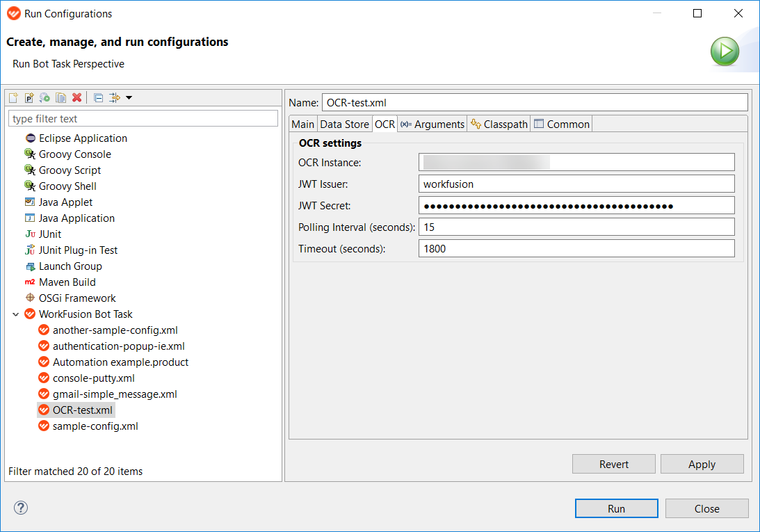Switch to the OCR tab
760x532 pixels.
(385, 124)
